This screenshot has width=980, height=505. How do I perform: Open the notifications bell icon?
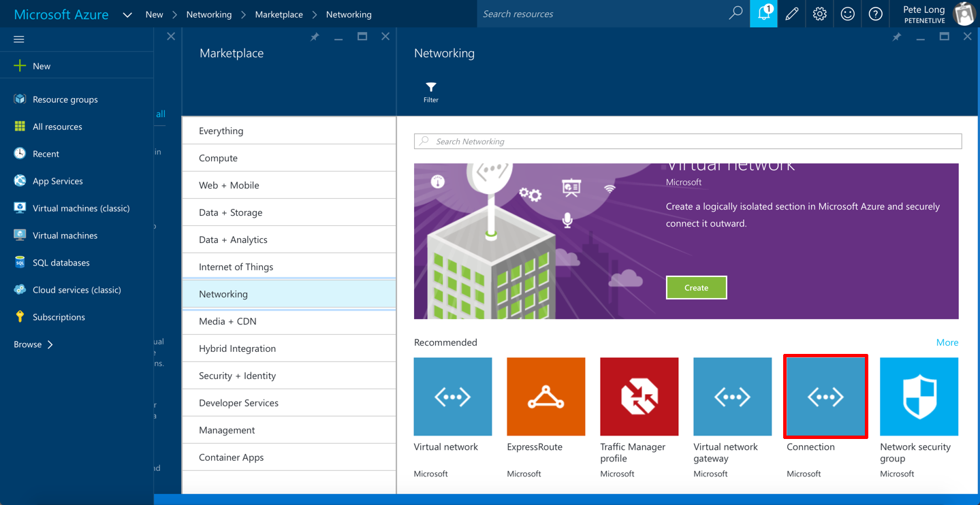(763, 14)
